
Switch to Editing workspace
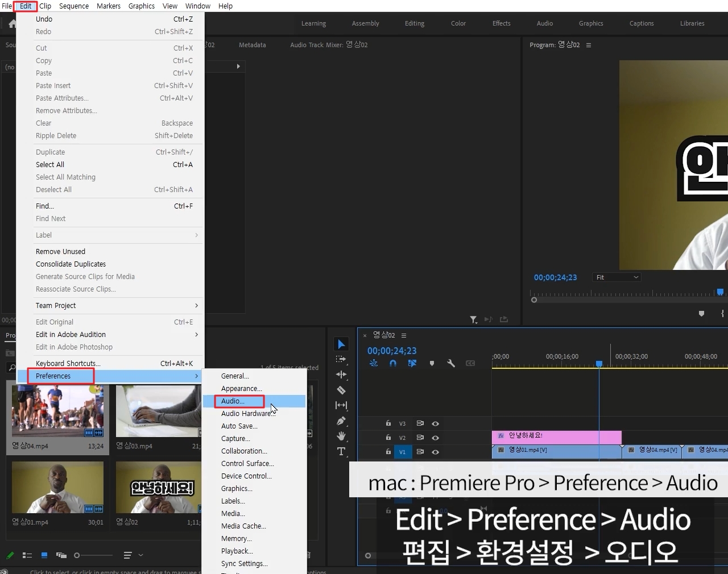tap(415, 24)
